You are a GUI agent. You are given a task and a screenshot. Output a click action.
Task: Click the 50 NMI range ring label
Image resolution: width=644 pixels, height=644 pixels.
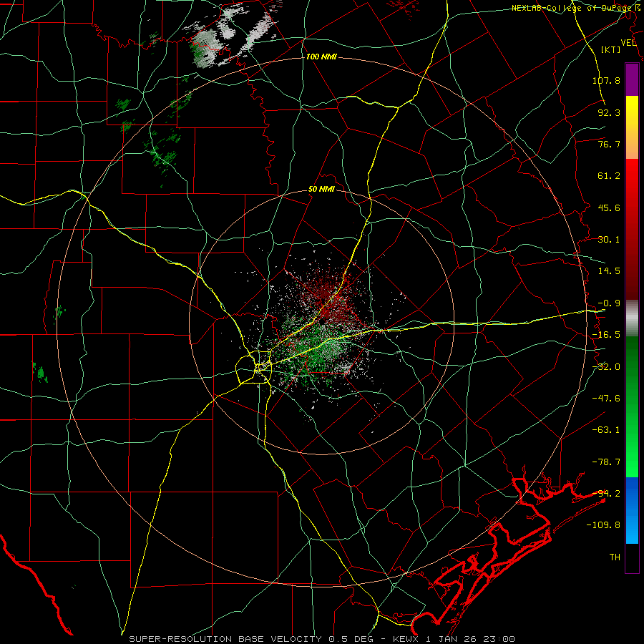point(321,189)
